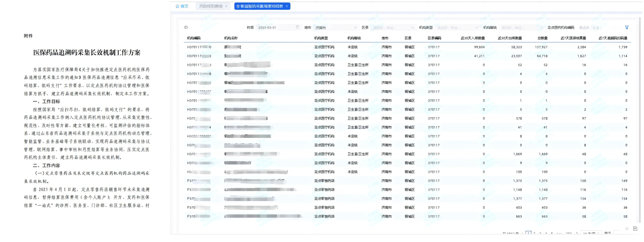The height and width of the screenshot is (242, 644).
Task: Click the 区县编码 column header
Action: pos(434,38)
